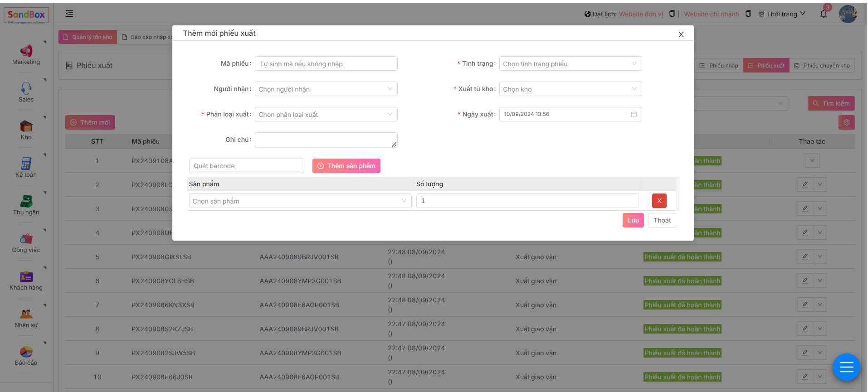Screen dimensions: 868x392
Task: Expand the Tình trạng dropdown
Action: point(570,64)
